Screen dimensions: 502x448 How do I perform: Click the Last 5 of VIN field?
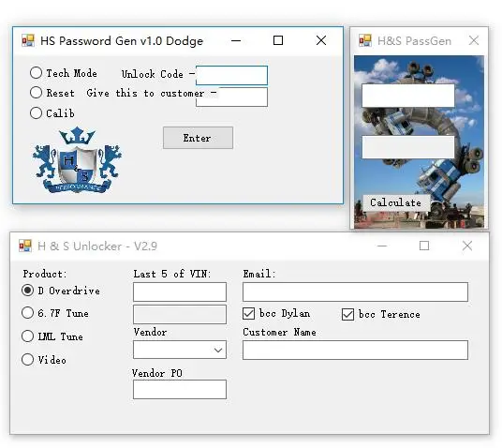pyautogui.click(x=180, y=291)
